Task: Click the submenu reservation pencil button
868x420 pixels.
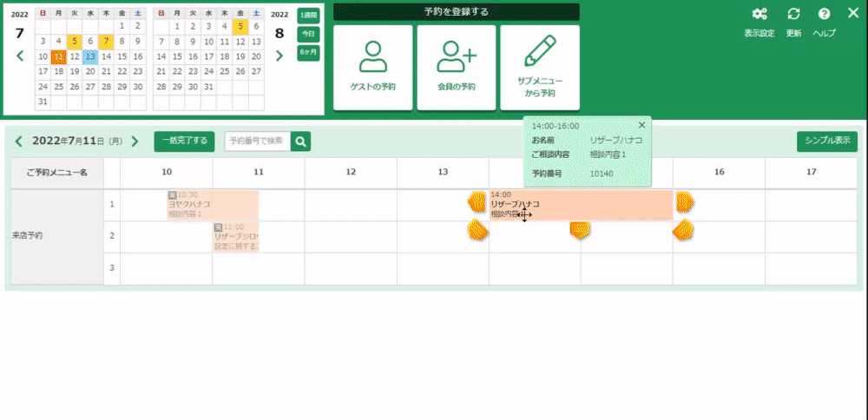Action: click(x=540, y=68)
